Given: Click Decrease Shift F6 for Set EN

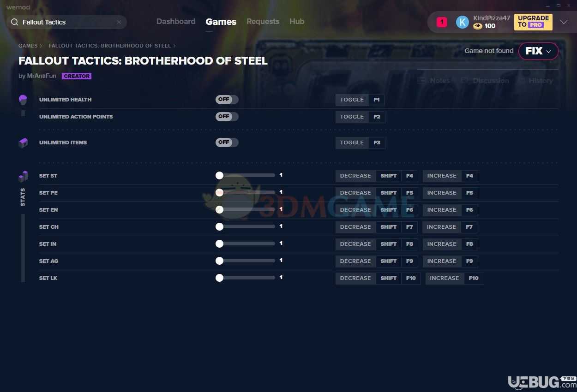Looking at the screenshot, I should point(377,210).
